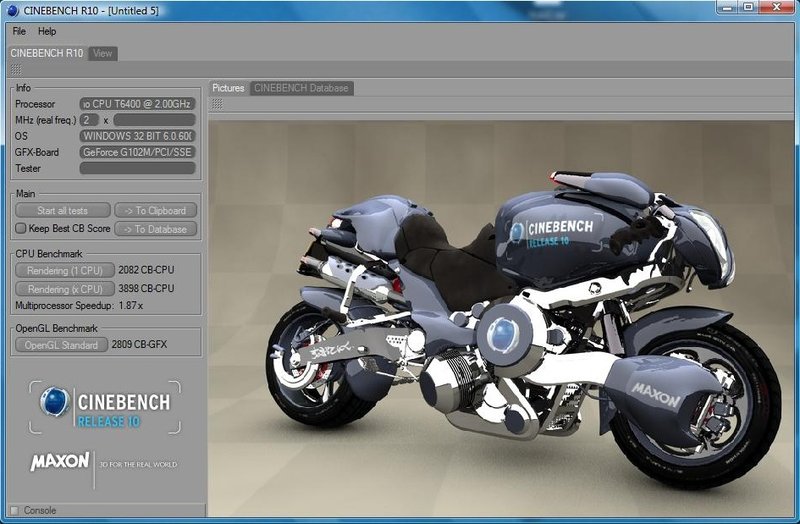Run Rendering (x CPU) benchmark
This screenshot has height=524, width=800.
65,289
